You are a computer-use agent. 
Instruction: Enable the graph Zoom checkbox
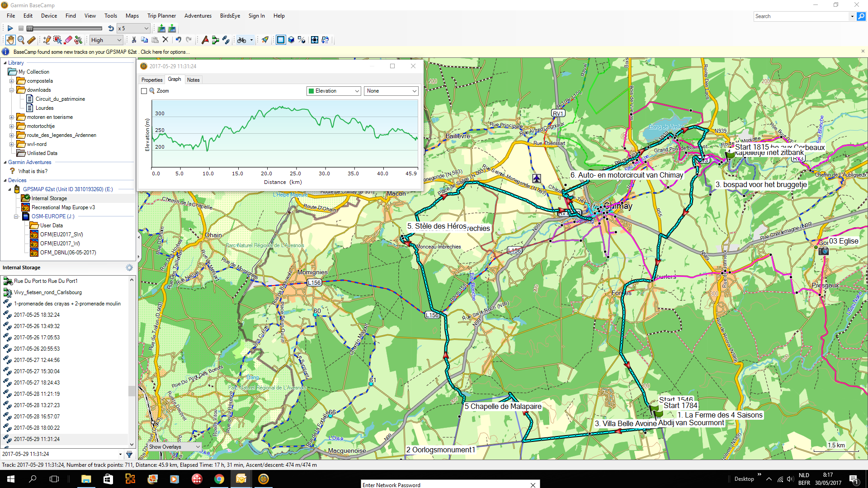[144, 91]
